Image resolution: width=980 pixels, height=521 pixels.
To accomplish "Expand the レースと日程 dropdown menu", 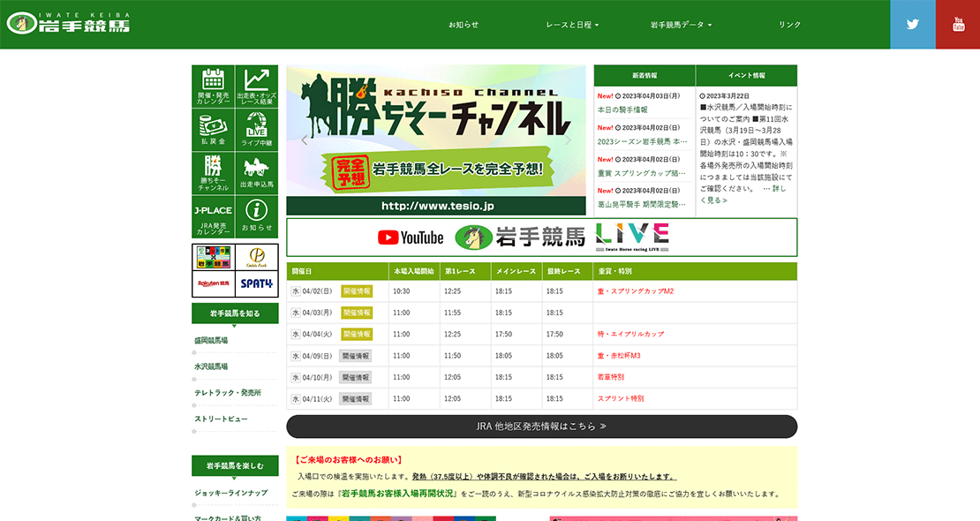I will 572,25.
